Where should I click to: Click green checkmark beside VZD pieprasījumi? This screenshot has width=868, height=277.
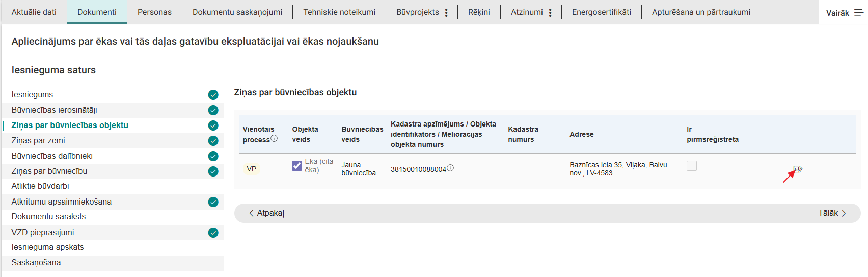(x=213, y=233)
